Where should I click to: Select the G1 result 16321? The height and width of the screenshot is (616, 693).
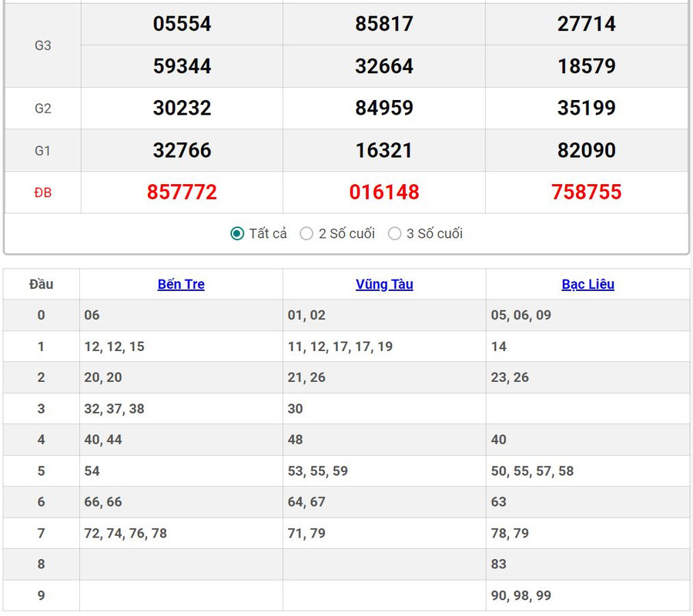[x=384, y=150]
